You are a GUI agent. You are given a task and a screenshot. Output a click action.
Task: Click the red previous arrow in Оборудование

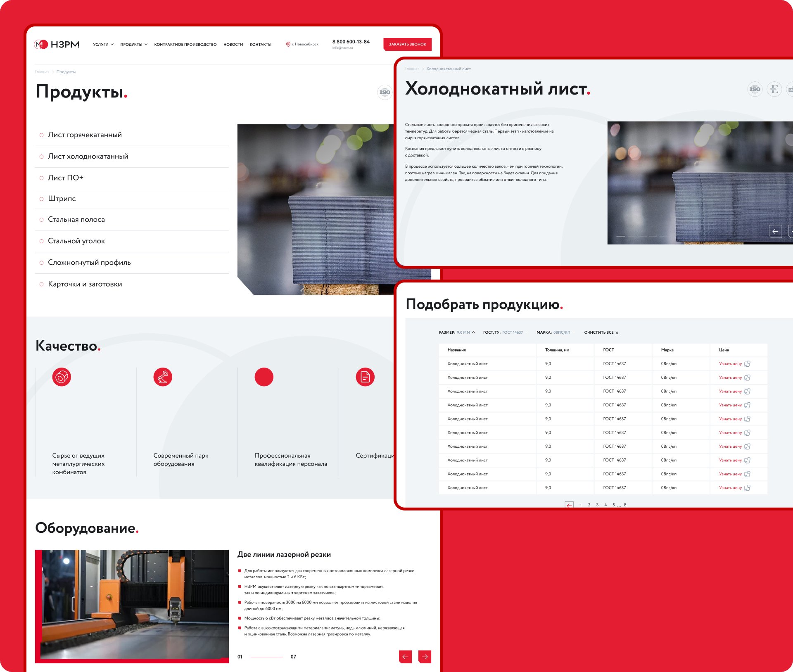click(x=405, y=656)
